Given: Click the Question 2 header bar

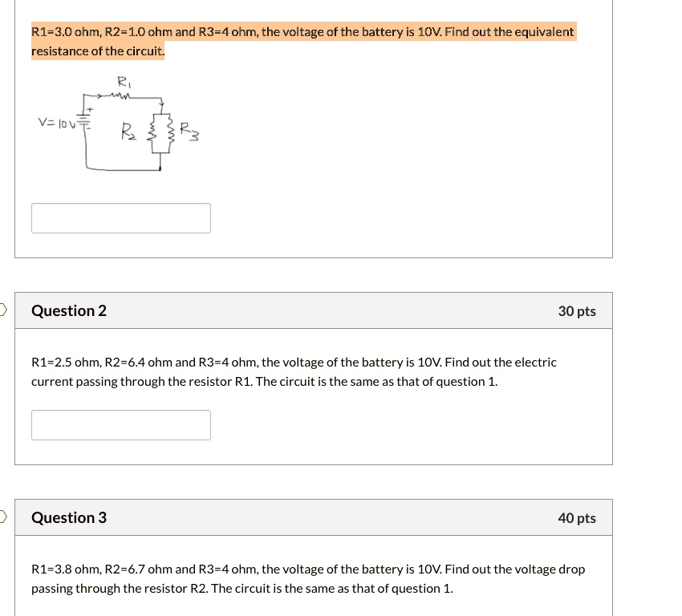Looking at the screenshot, I should (x=313, y=310).
